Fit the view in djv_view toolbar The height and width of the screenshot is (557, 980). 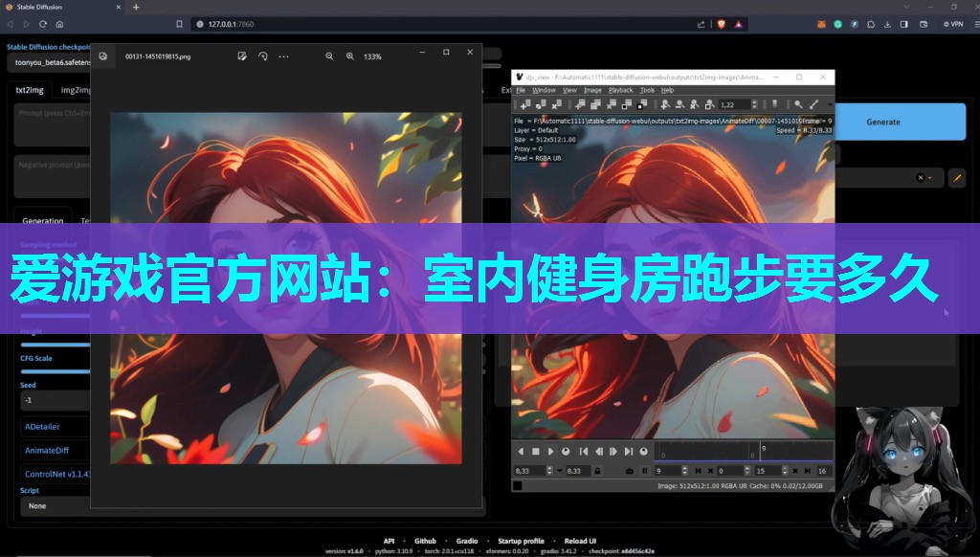[x=709, y=104]
